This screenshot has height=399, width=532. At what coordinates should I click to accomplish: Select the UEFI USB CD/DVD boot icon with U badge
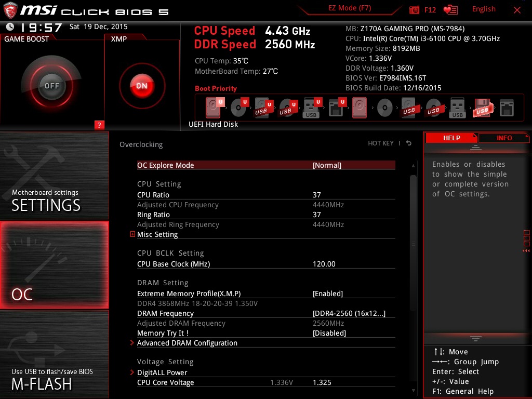(x=288, y=107)
